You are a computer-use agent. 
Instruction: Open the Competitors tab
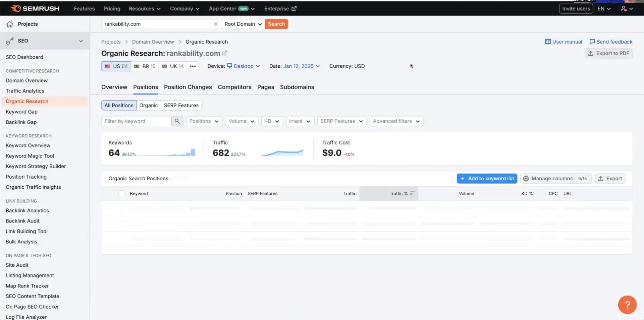pyautogui.click(x=234, y=87)
